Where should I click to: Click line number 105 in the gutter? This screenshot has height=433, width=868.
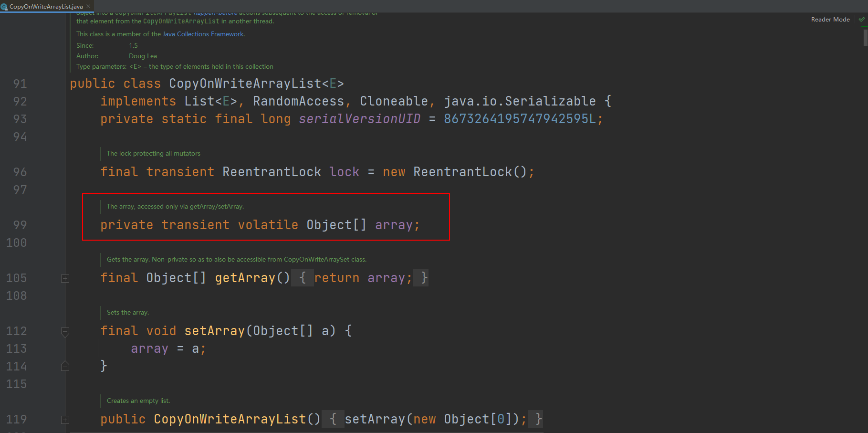click(16, 278)
